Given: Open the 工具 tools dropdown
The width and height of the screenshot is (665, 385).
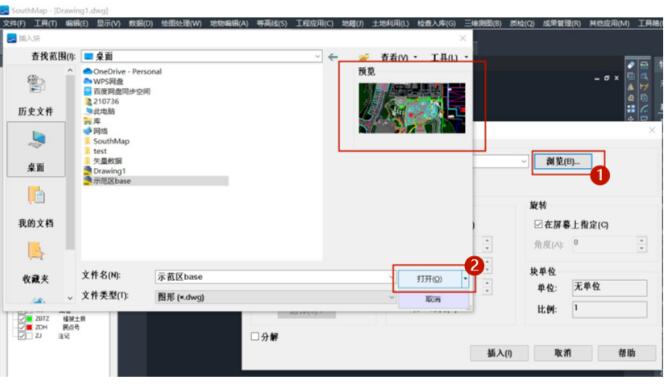Looking at the screenshot, I should [x=450, y=57].
